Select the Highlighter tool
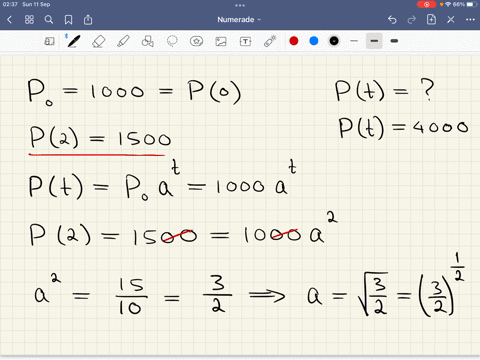Screen dimensions: 480x360 coord(123,41)
